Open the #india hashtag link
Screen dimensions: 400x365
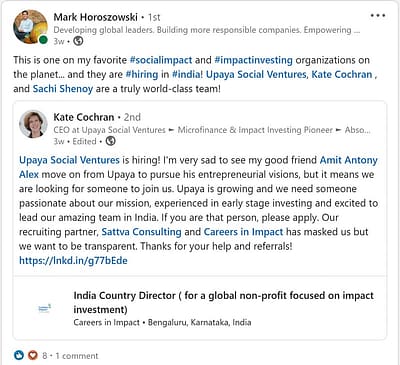click(187, 74)
